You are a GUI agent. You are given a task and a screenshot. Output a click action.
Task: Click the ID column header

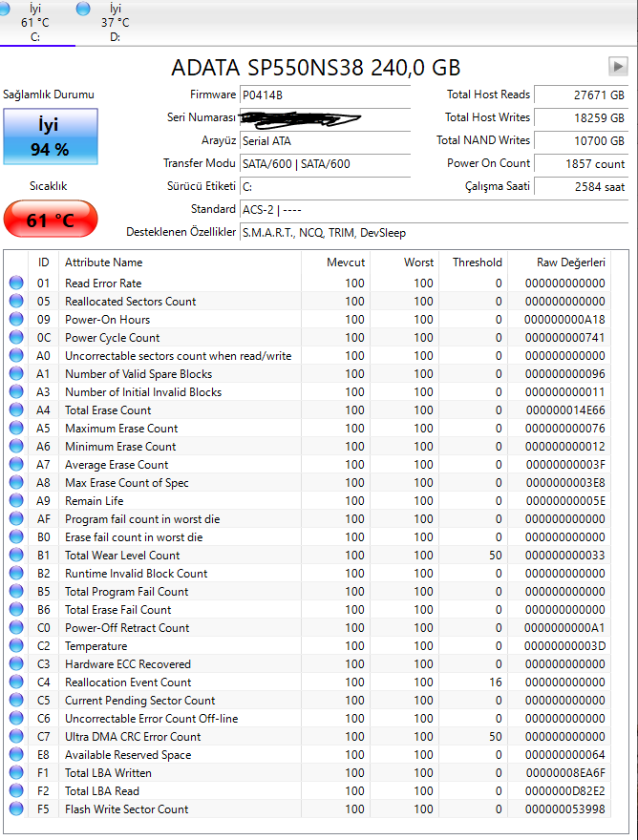[x=43, y=262]
